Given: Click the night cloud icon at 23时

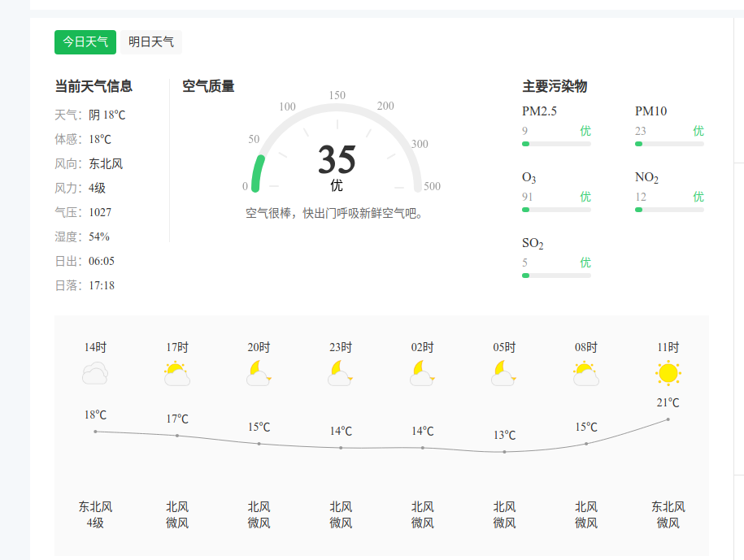Looking at the screenshot, I should click(x=341, y=374).
